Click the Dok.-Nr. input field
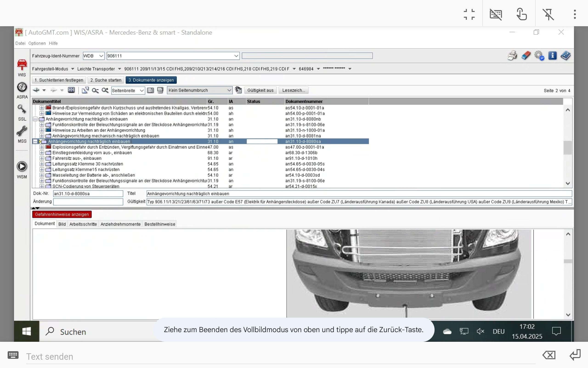This screenshot has height=368, width=588. click(x=88, y=194)
